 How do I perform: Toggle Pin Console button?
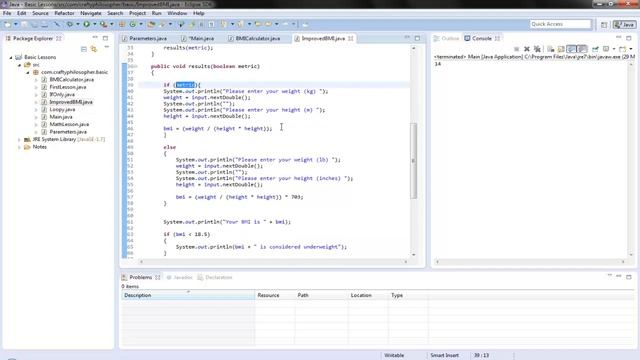tap(595, 49)
